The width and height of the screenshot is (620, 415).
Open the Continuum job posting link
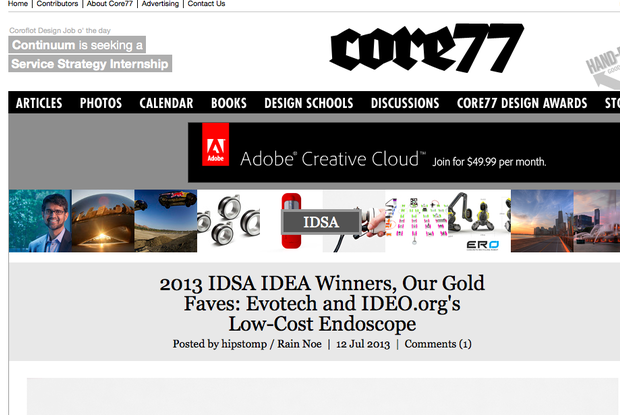pyautogui.click(x=77, y=45)
